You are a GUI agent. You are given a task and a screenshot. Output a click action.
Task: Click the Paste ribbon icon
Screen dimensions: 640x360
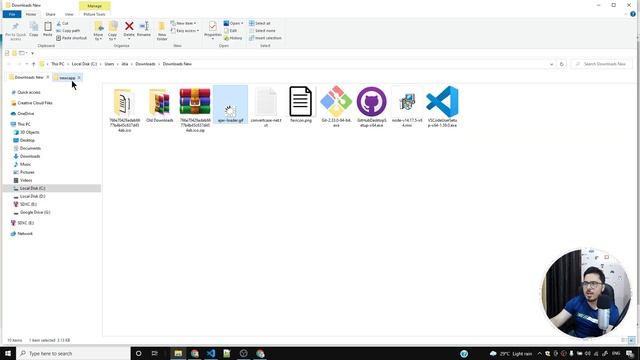coord(48,29)
